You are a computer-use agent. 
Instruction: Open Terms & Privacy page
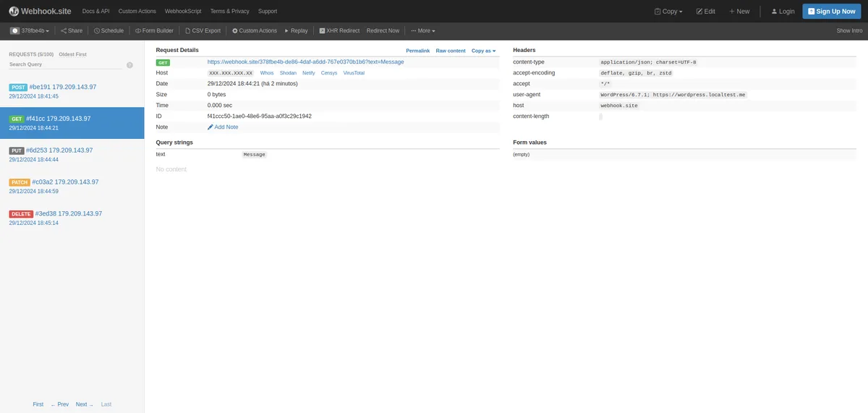tap(229, 12)
